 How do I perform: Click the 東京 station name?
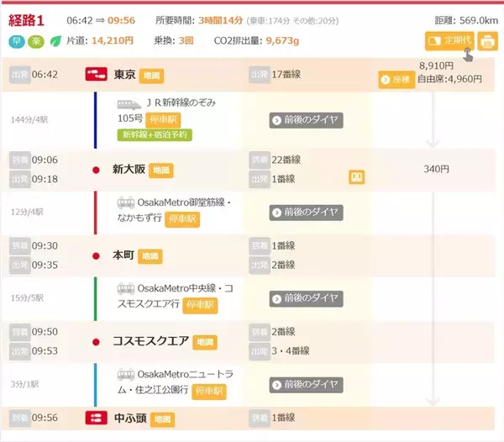[x=124, y=75]
